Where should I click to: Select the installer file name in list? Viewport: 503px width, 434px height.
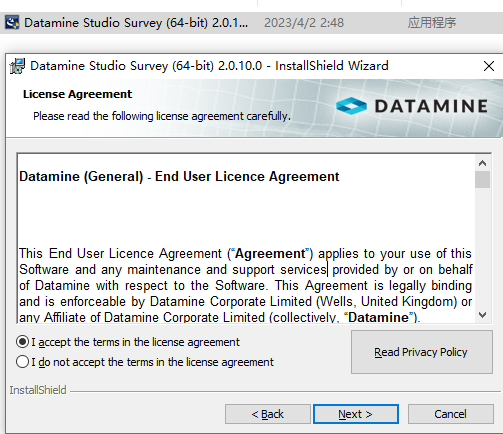coord(136,23)
